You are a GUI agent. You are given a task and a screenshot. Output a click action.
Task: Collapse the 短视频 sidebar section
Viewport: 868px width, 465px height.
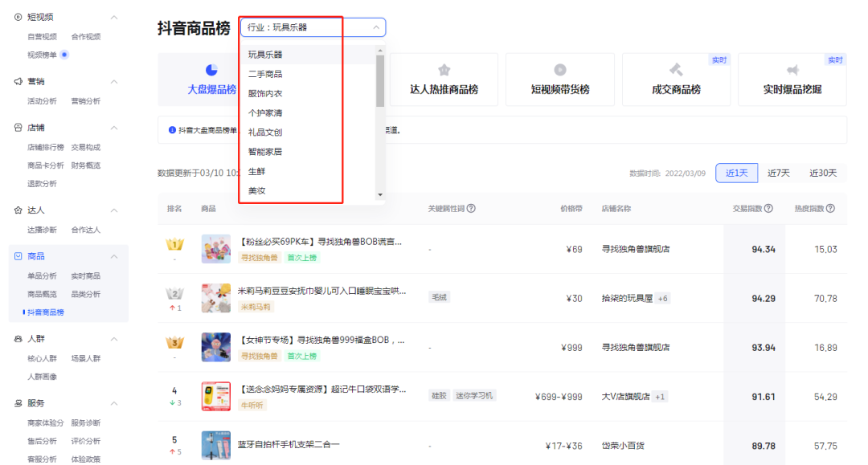[114, 17]
